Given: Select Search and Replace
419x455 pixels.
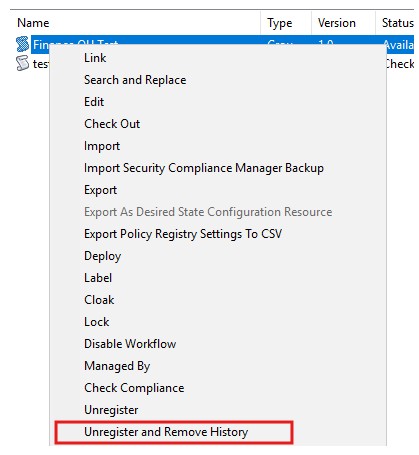Looking at the screenshot, I should click(135, 80).
